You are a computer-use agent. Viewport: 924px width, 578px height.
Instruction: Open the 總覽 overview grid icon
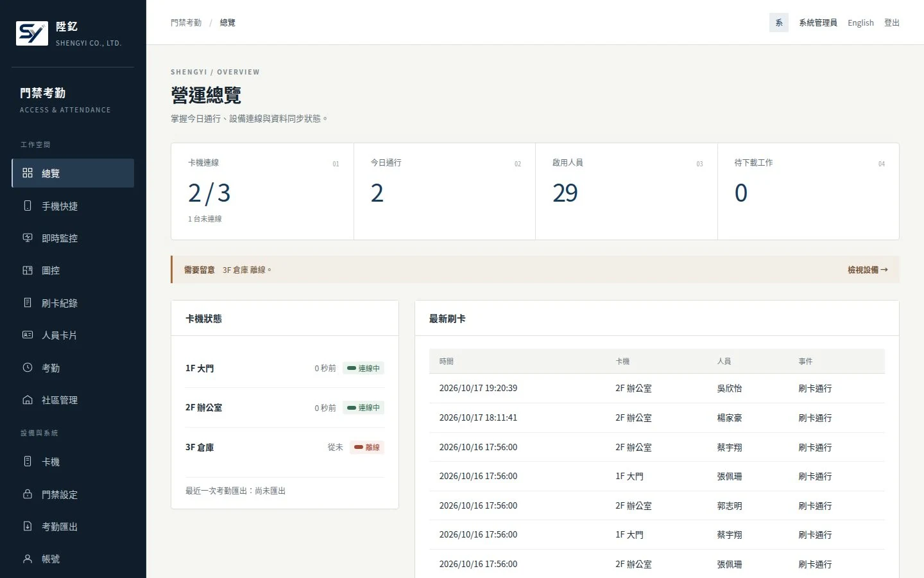coord(28,173)
